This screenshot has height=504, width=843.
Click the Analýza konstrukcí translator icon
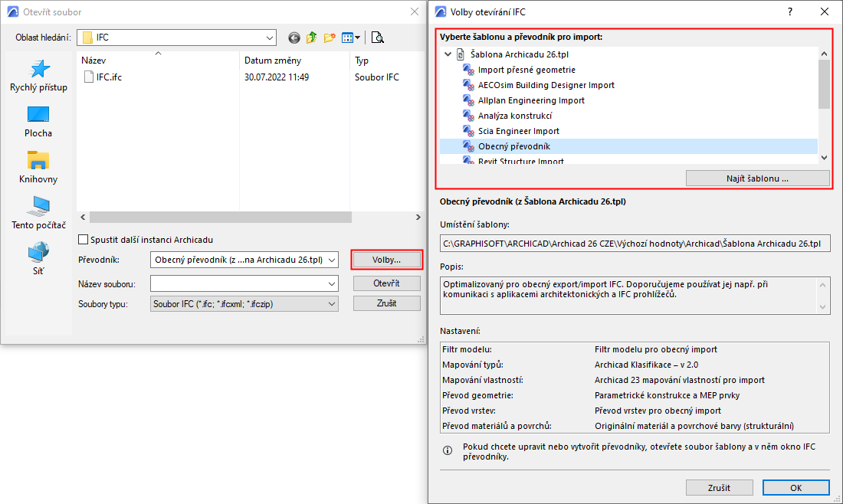(x=468, y=116)
